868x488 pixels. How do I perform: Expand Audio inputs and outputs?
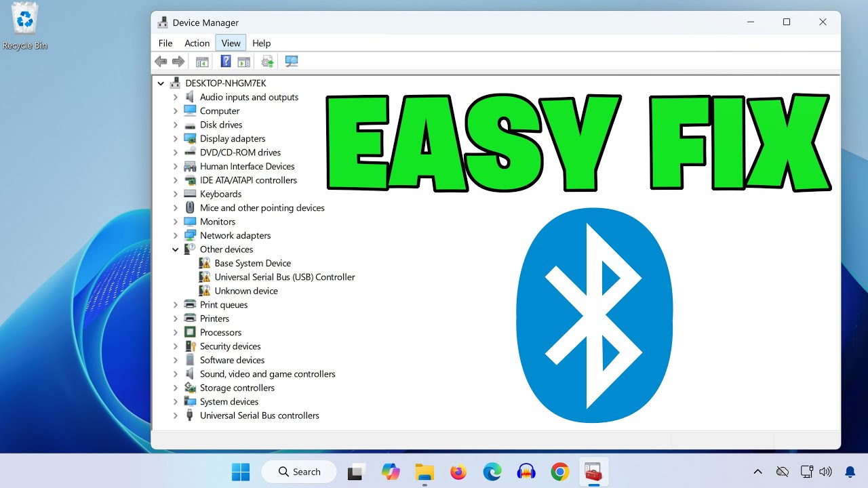pos(176,97)
